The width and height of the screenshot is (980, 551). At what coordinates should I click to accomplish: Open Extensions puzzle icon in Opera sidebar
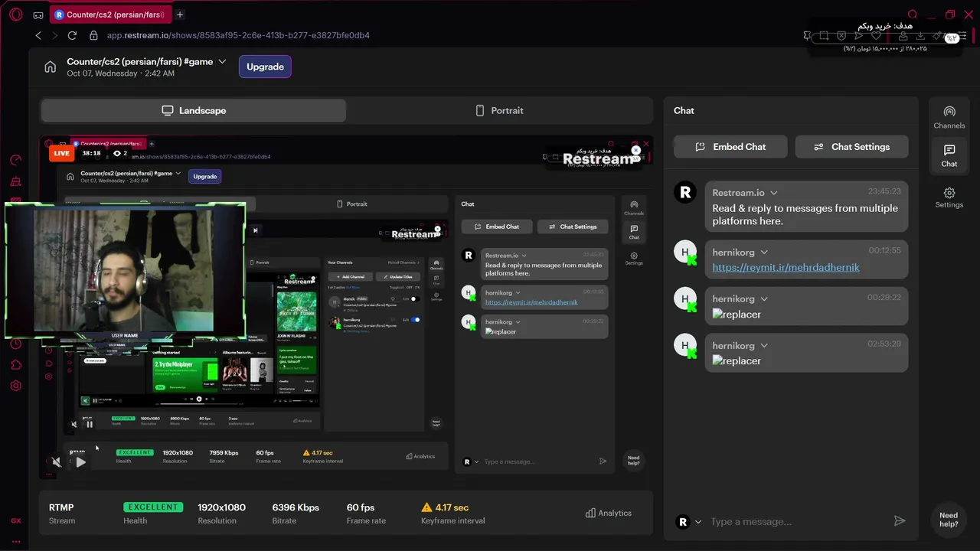[x=15, y=364]
